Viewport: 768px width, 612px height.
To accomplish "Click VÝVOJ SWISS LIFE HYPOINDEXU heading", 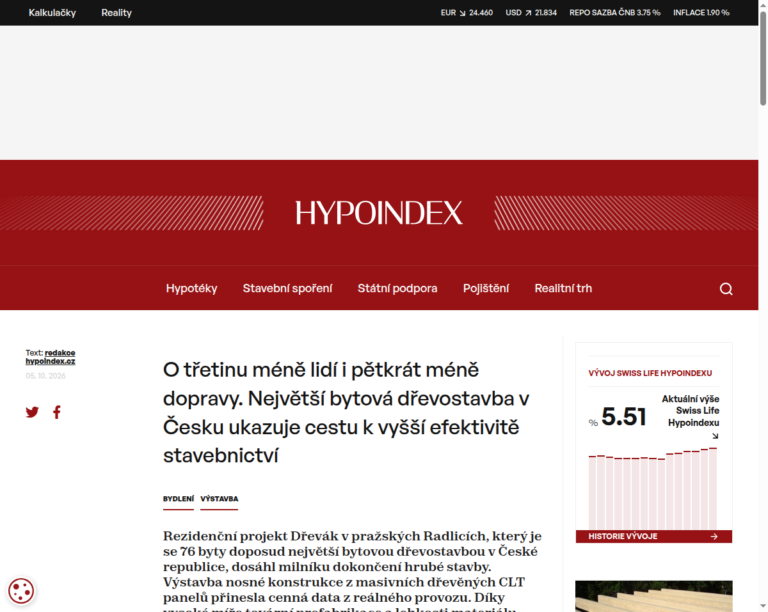I will (650, 373).
